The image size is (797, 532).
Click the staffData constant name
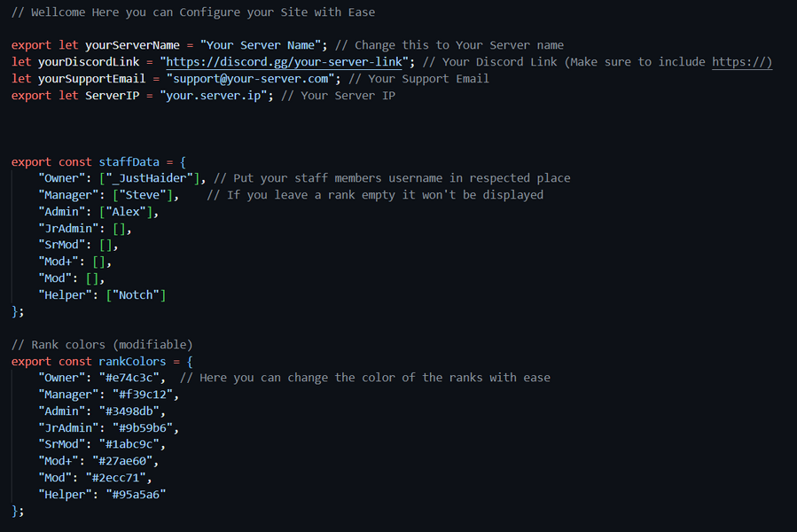tap(129, 161)
